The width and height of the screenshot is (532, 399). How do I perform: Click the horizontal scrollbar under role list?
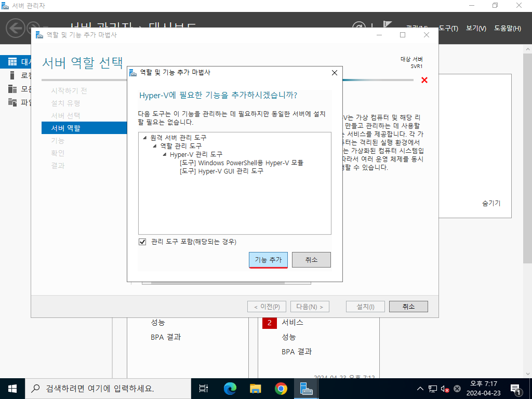point(217,283)
